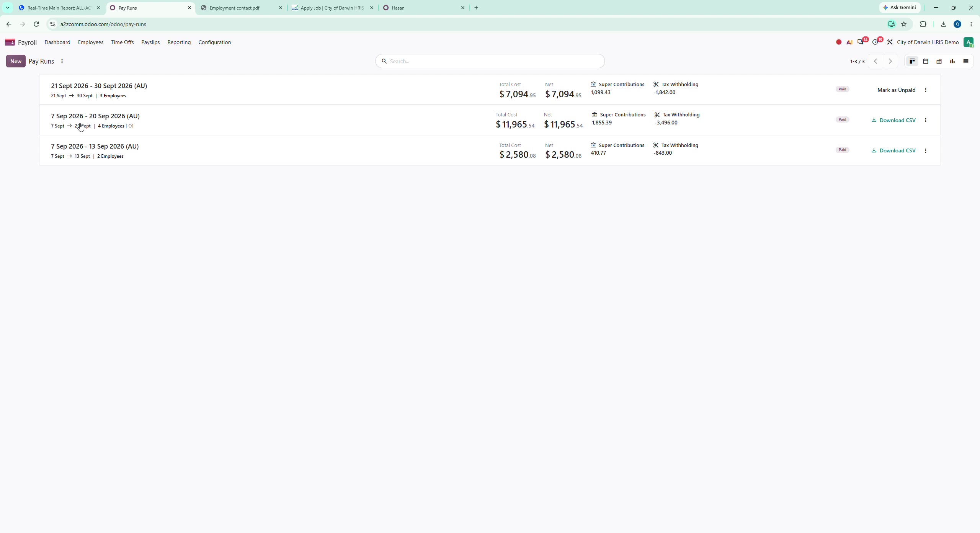Go to next page of pay runs

tap(890, 61)
